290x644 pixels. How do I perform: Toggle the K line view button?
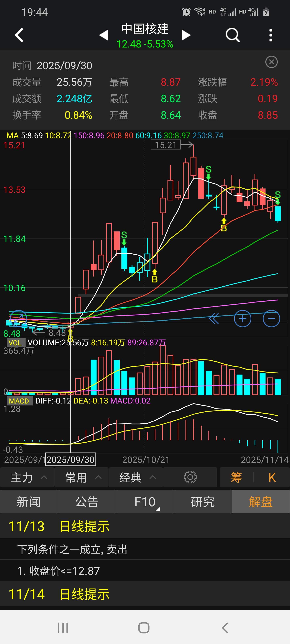coord(272,477)
